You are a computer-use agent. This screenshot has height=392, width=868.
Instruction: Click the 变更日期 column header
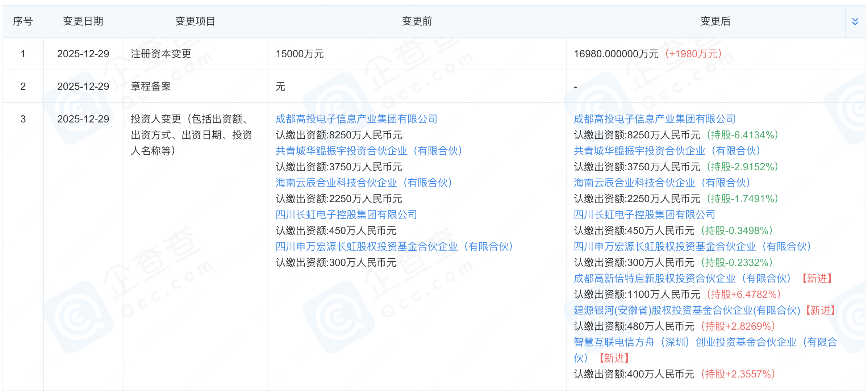tap(83, 21)
